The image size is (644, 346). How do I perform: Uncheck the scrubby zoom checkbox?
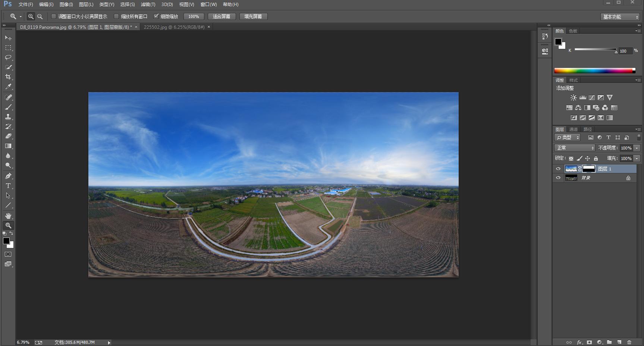pos(156,16)
